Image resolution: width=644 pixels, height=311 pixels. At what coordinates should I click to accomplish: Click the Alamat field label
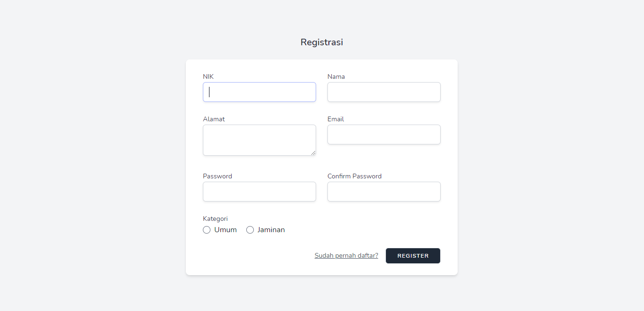coord(214,119)
